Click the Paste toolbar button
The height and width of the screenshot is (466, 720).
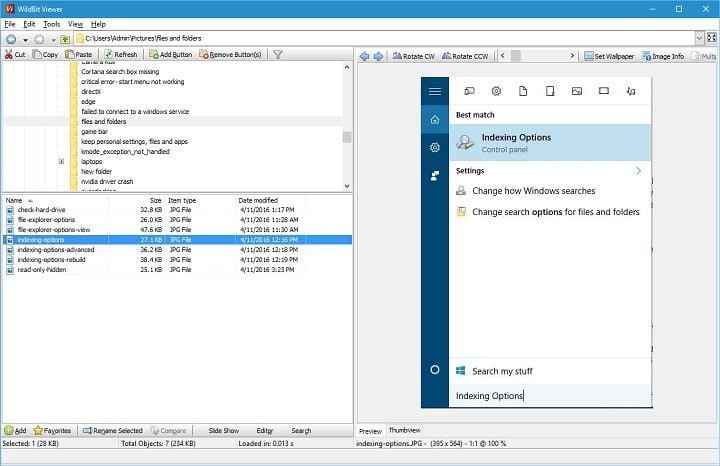[x=79, y=54]
